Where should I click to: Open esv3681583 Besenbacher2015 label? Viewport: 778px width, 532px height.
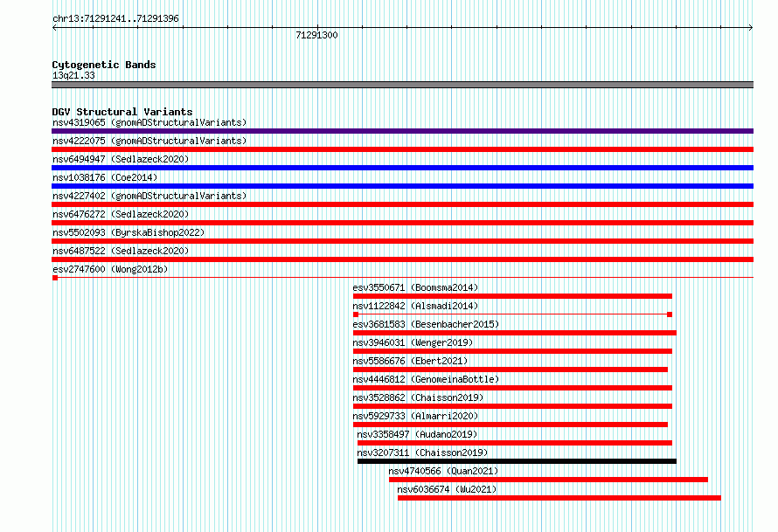(x=426, y=324)
